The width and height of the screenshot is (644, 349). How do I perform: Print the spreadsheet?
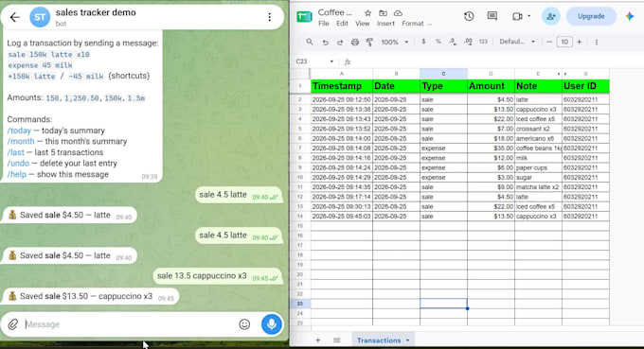click(355, 42)
